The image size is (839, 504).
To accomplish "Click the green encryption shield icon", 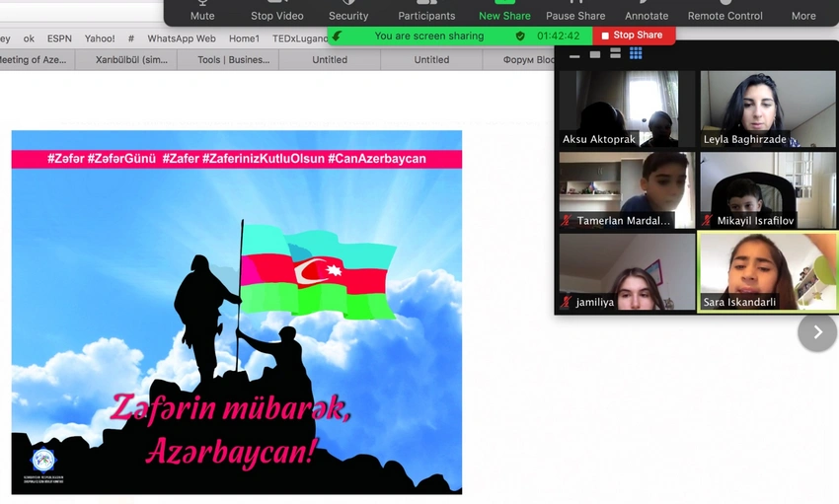I will click(x=520, y=36).
